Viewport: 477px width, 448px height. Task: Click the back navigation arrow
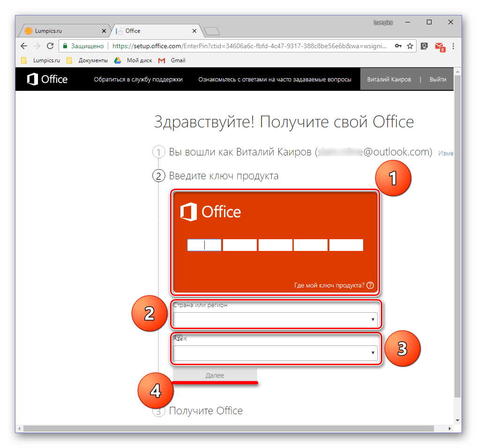point(23,46)
